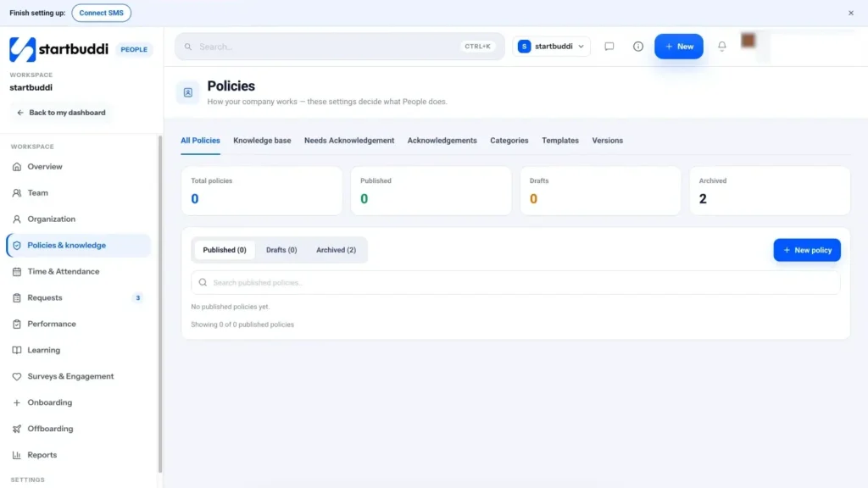The image size is (868, 488).
Task: Click the Requests clipboard icon
Action: (x=17, y=297)
